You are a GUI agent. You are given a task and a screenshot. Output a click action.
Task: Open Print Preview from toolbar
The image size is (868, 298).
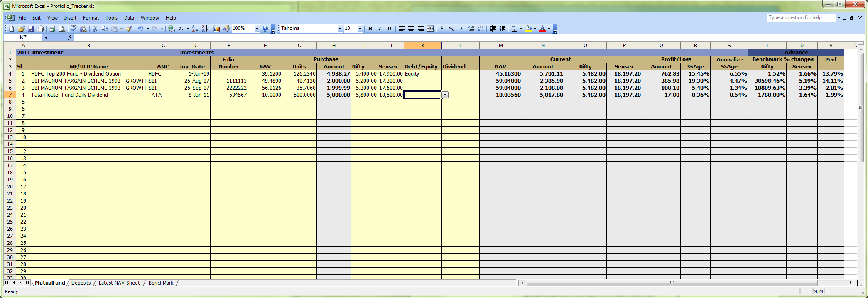(62, 29)
